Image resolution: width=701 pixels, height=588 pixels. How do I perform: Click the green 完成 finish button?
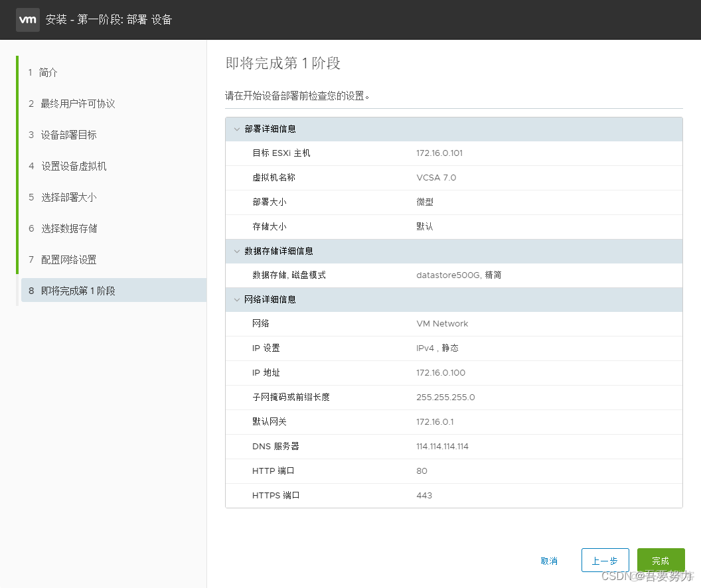point(661,560)
